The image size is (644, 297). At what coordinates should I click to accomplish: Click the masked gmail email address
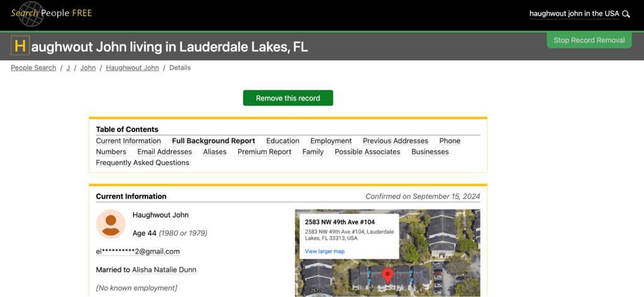tap(138, 251)
